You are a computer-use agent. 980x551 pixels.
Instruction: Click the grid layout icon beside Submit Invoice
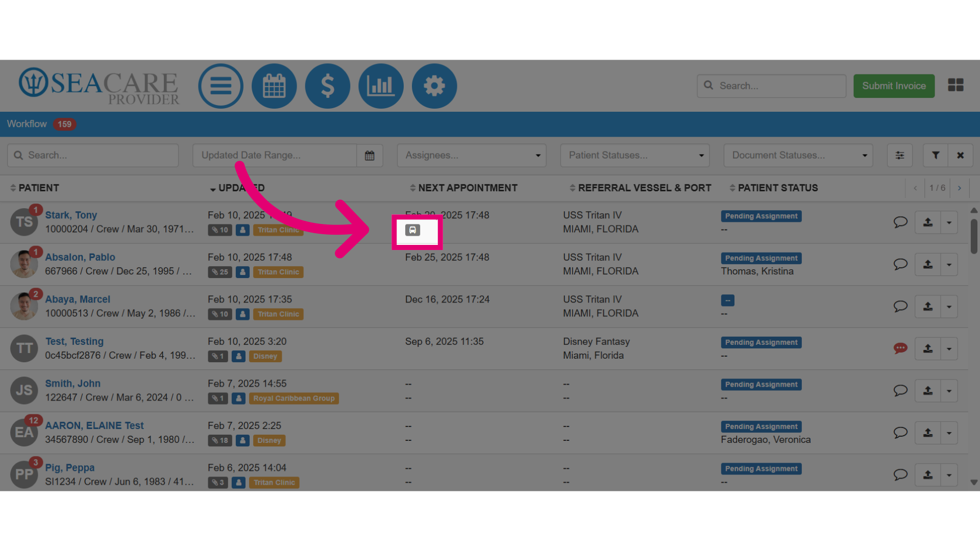[955, 85]
